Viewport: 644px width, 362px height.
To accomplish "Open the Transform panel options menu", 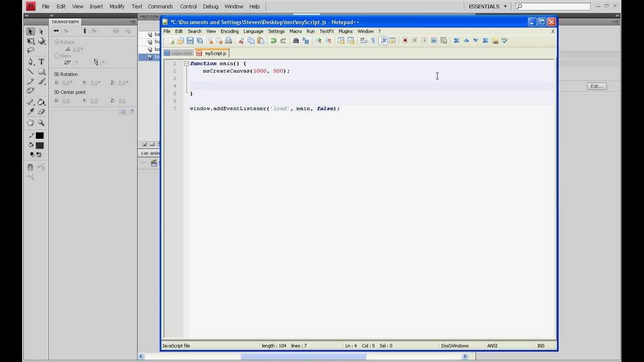I will [x=132, y=22].
